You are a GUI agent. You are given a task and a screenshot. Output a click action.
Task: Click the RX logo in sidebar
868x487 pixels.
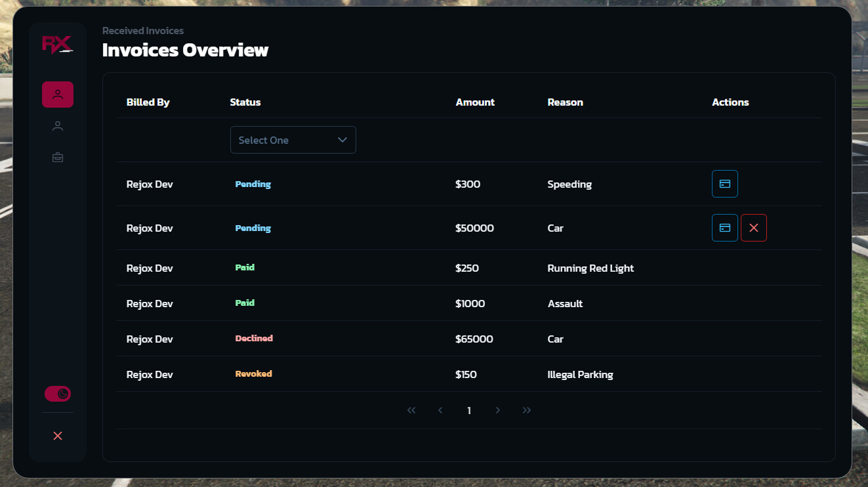pyautogui.click(x=57, y=45)
